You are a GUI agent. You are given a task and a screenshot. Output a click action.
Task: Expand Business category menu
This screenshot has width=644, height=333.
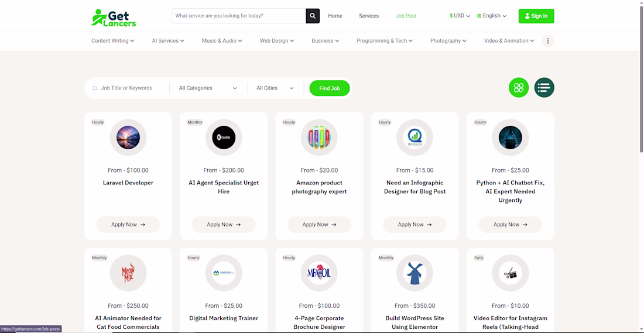(326, 40)
